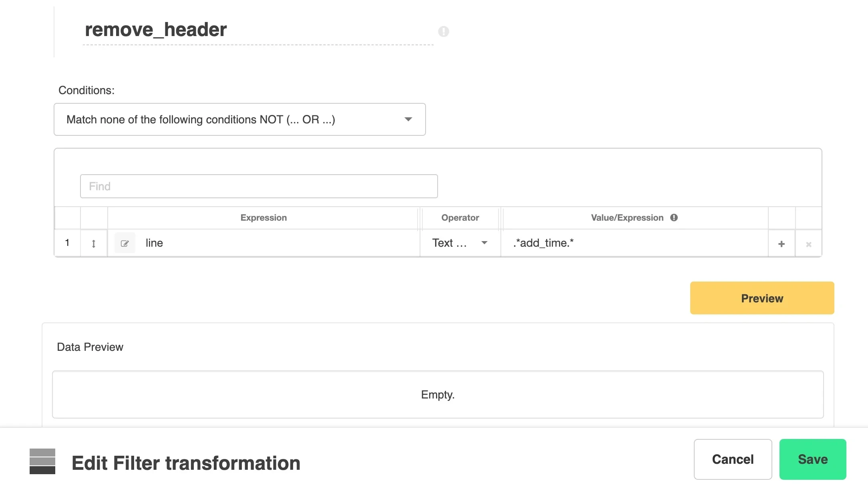
Task: Click the dropdown chevron on the conditions selector
Action: 408,119
